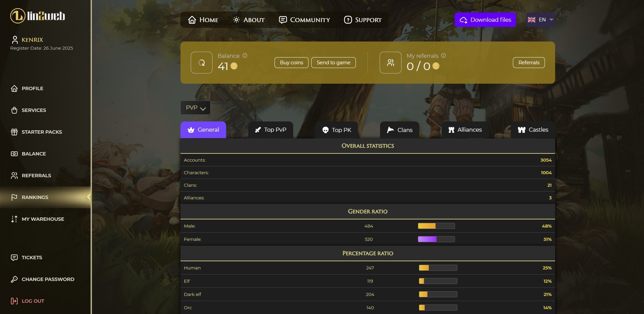
Task: Expand the PVP server dropdown
Action: [x=195, y=108]
